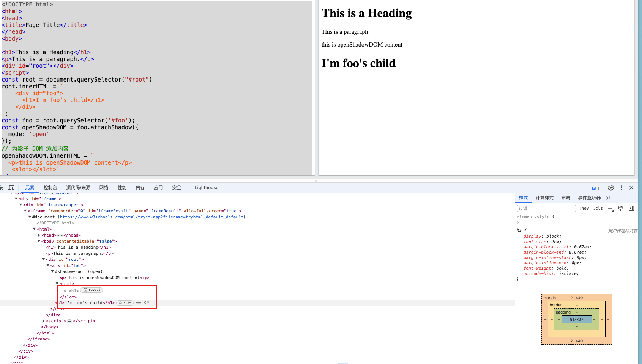Image resolution: width=642 pixels, height=364 pixels.
Task: Click the font-size: 2em declaration
Action: pyautogui.click(x=542, y=242)
